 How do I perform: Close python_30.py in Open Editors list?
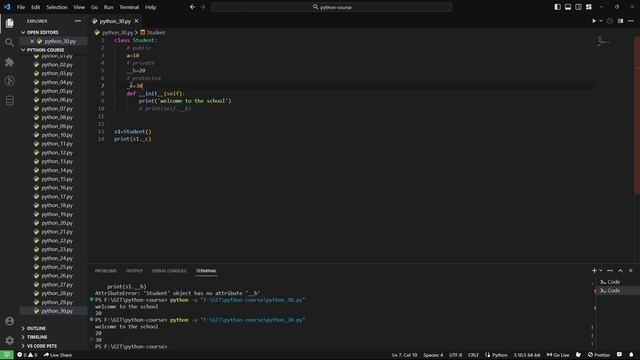coord(32,41)
